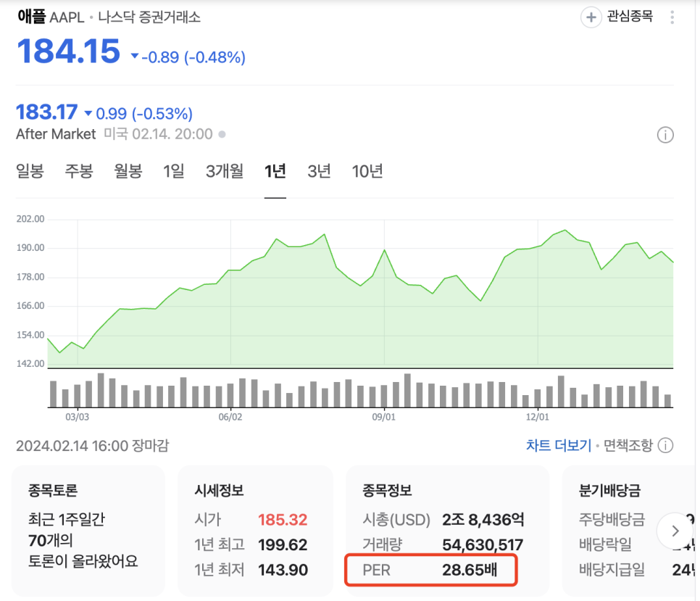
Task: Select the 일봉 chart tab
Action: [x=30, y=171]
